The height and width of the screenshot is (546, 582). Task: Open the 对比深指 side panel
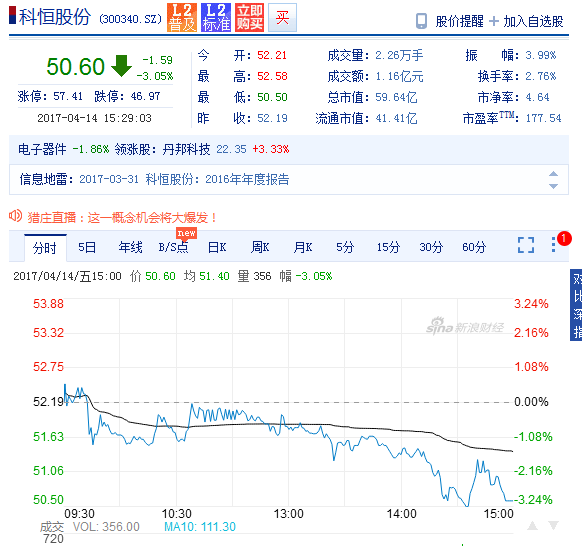click(x=576, y=305)
